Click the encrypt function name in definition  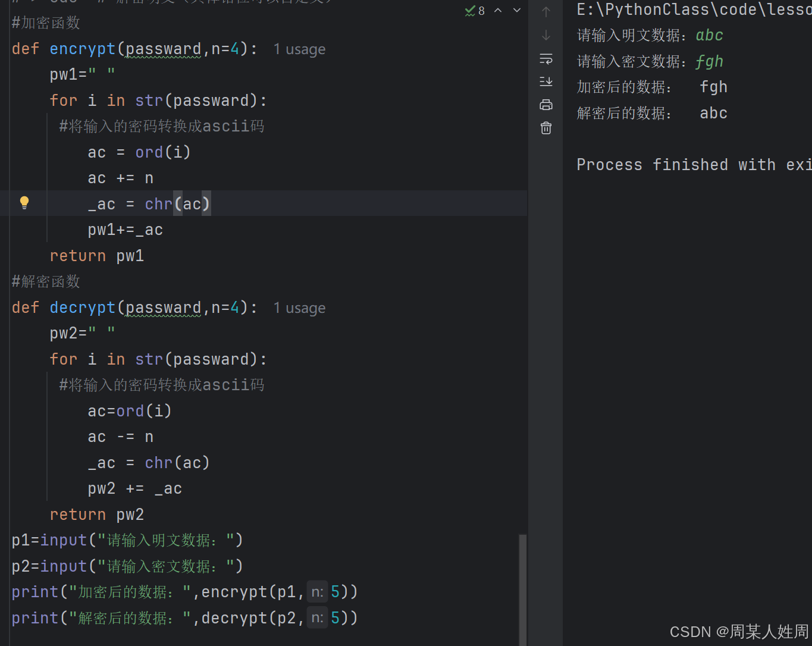(83, 49)
